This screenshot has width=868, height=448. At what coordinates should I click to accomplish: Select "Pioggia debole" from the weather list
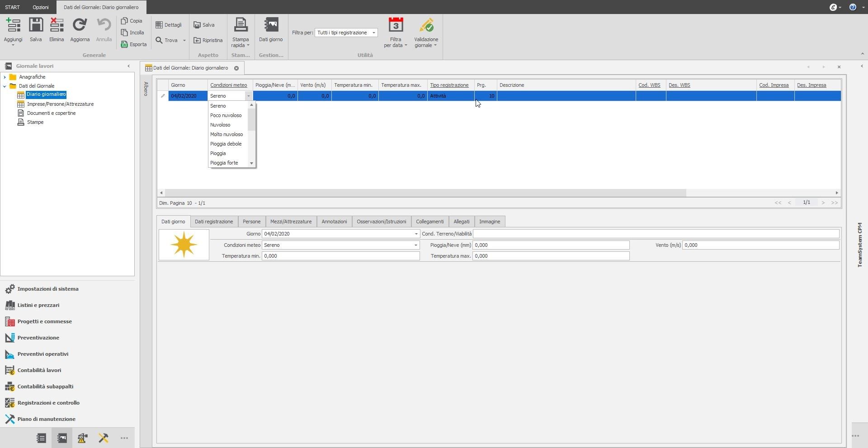pyautogui.click(x=226, y=143)
